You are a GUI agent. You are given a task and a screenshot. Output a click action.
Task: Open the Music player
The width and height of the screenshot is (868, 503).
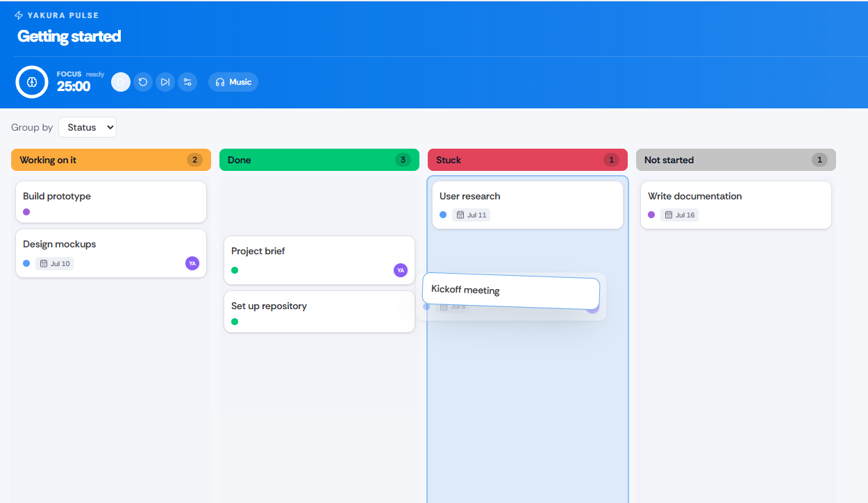point(233,82)
